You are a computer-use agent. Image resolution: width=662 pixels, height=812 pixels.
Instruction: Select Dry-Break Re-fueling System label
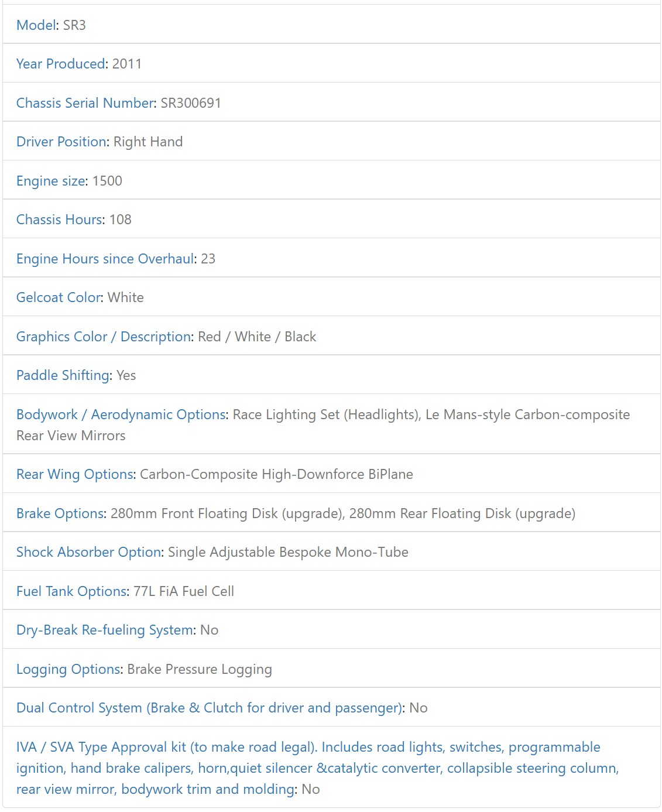105,630
